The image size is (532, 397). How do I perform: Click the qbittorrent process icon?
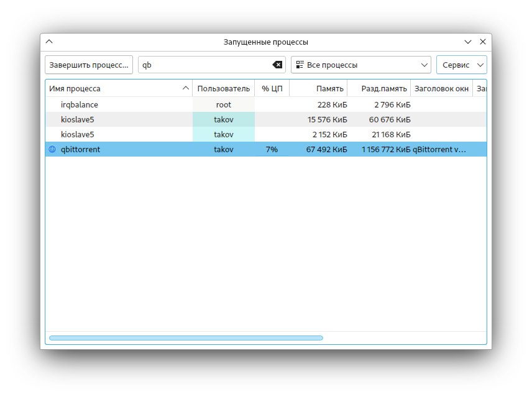click(x=52, y=149)
